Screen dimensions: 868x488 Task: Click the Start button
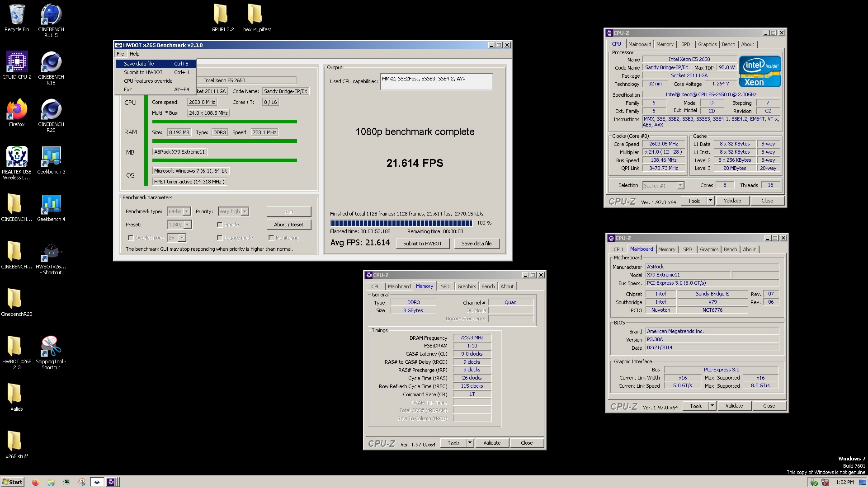tap(12, 482)
